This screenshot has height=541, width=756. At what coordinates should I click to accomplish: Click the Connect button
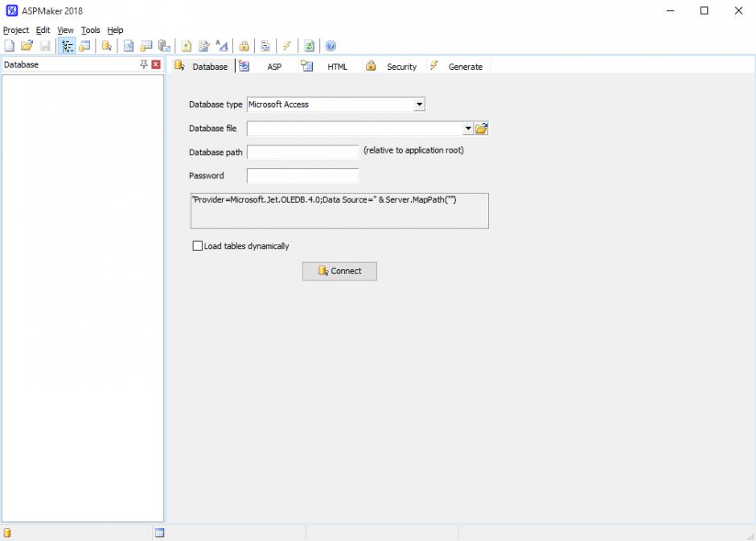[x=339, y=271]
